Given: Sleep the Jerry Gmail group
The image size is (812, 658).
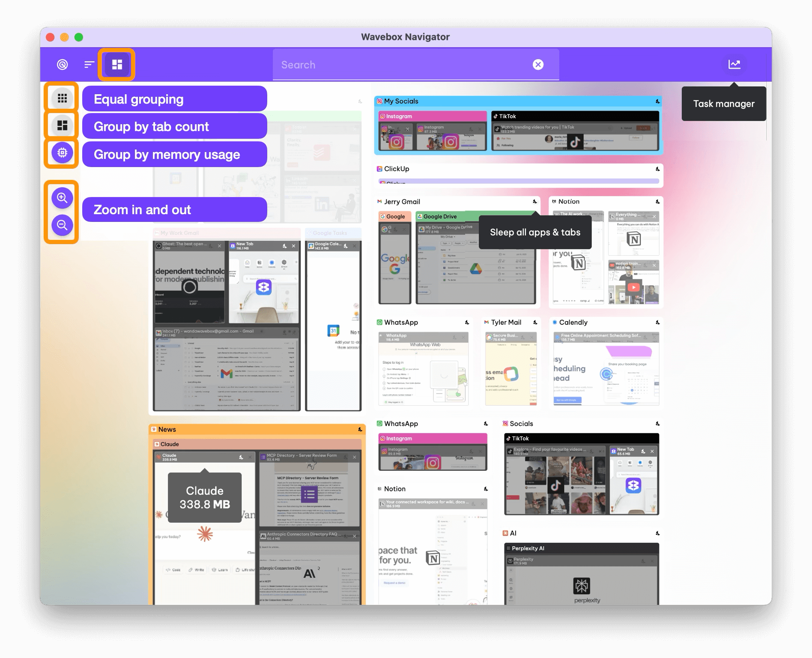Looking at the screenshot, I should coord(535,202).
